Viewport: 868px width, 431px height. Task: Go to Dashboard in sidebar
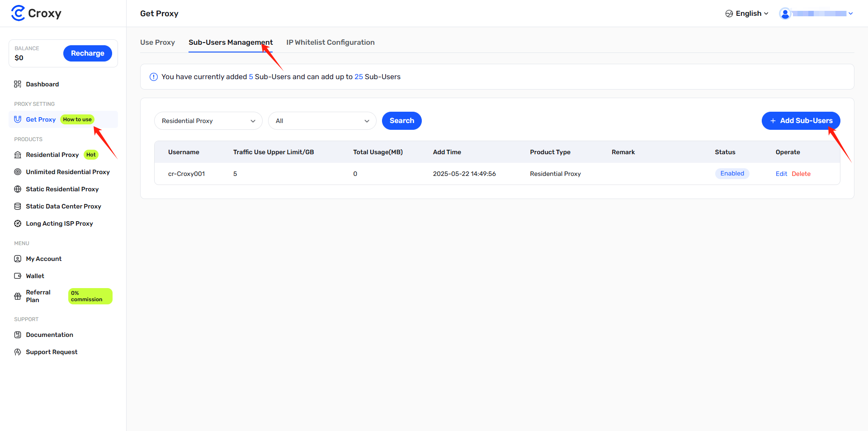(42, 84)
